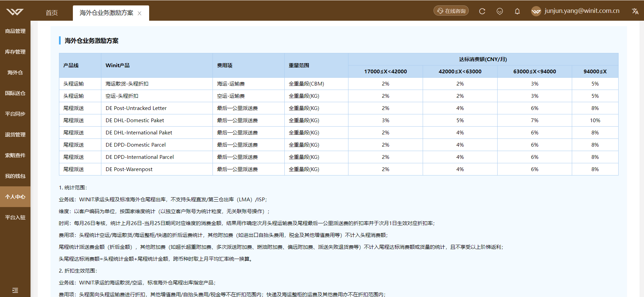This screenshot has height=297, width=644.
Task: Click the user avatar icon
Action: point(536,11)
